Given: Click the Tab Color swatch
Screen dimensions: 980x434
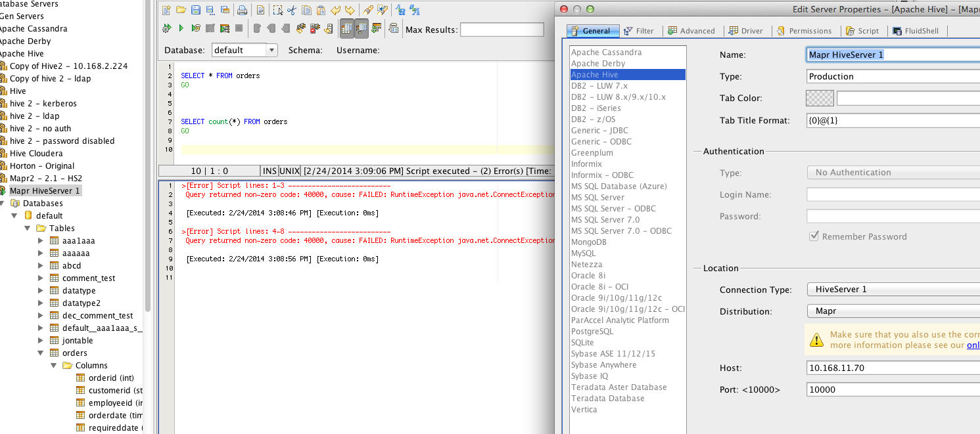Looking at the screenshot, I should (x=820, y=98).
